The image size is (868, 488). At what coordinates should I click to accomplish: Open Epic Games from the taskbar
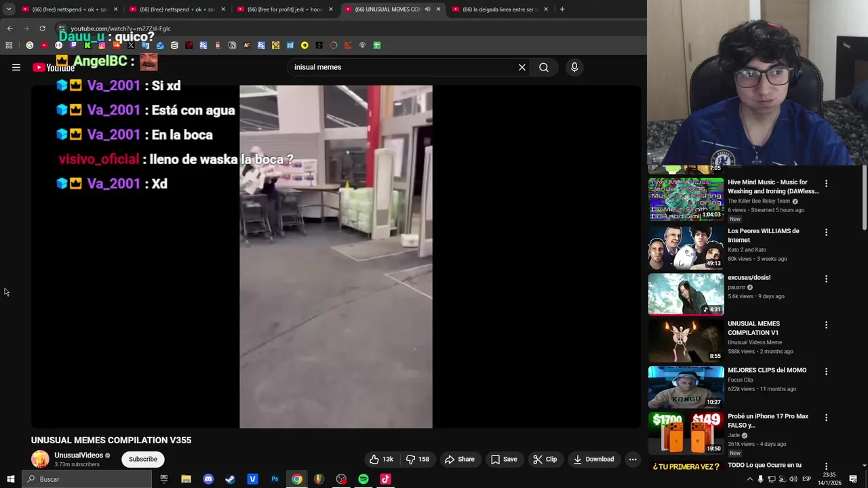click(163, 479)
